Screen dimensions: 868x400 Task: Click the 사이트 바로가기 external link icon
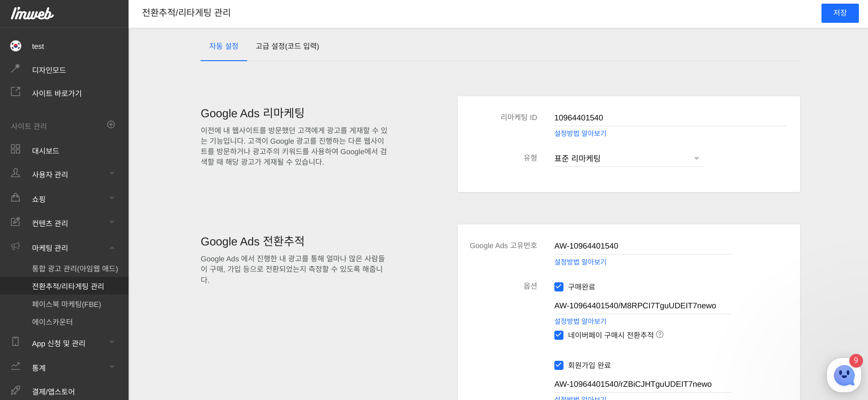coord(15,92)
